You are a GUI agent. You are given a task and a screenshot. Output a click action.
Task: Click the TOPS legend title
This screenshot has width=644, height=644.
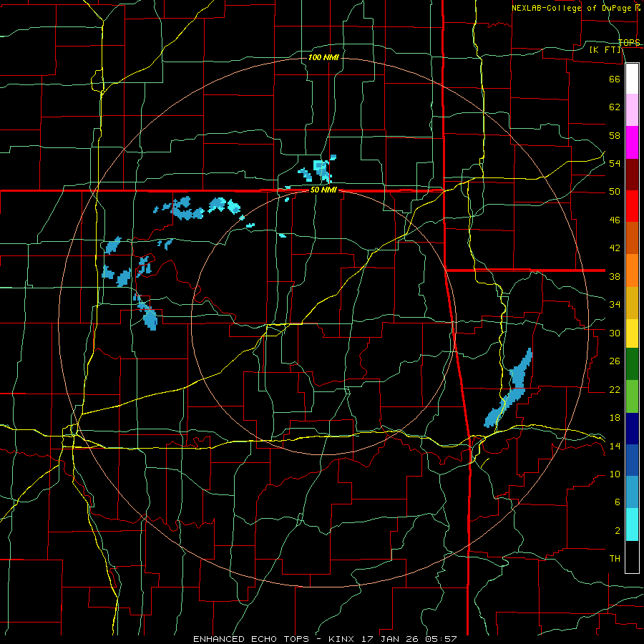tap(629, 42)
